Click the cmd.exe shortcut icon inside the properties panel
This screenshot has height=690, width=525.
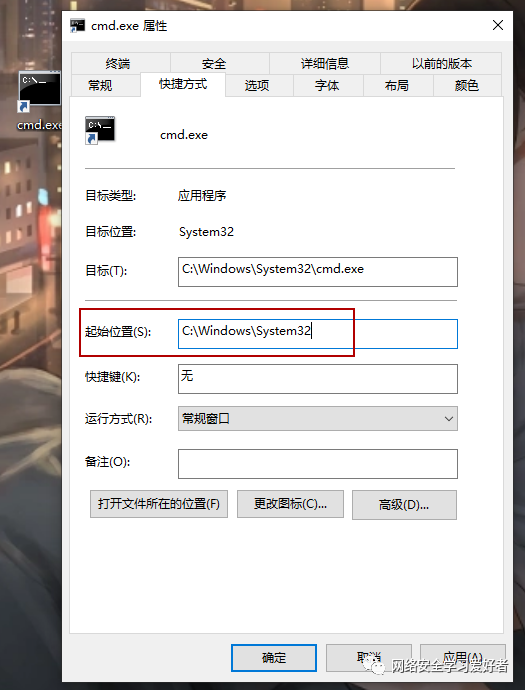point(100,130)
